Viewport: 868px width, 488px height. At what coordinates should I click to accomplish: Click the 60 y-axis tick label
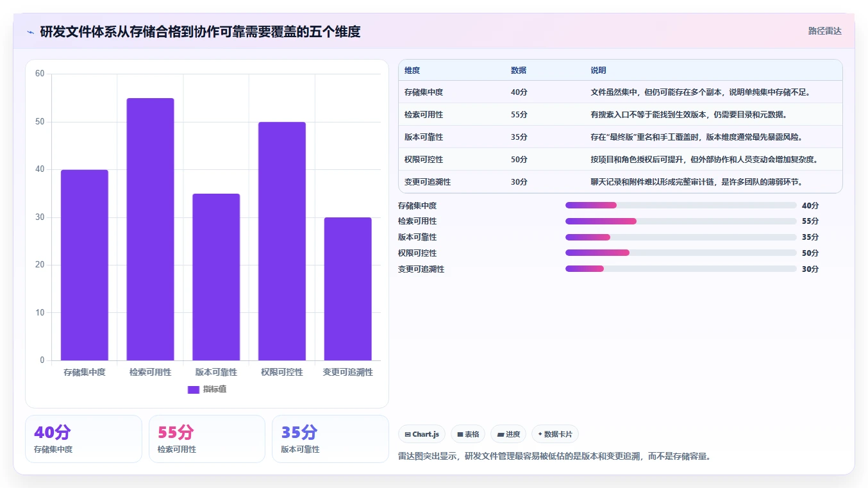[x=40, y=74]
